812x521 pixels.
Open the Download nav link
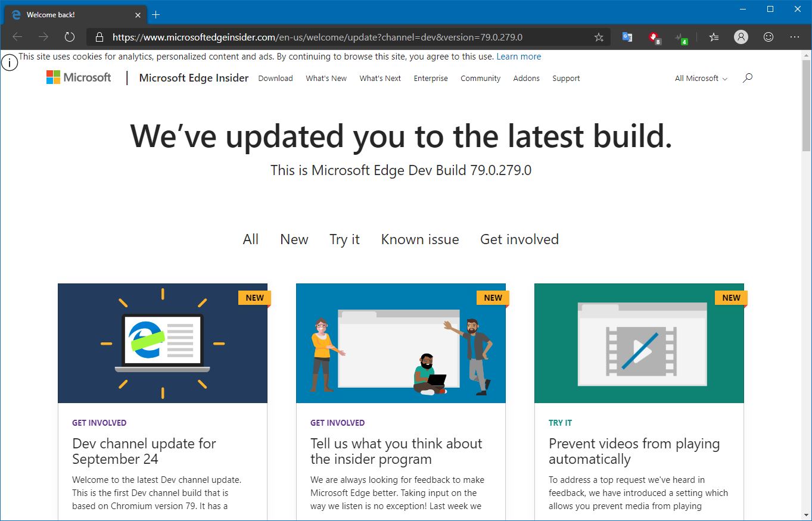[275, 78]
